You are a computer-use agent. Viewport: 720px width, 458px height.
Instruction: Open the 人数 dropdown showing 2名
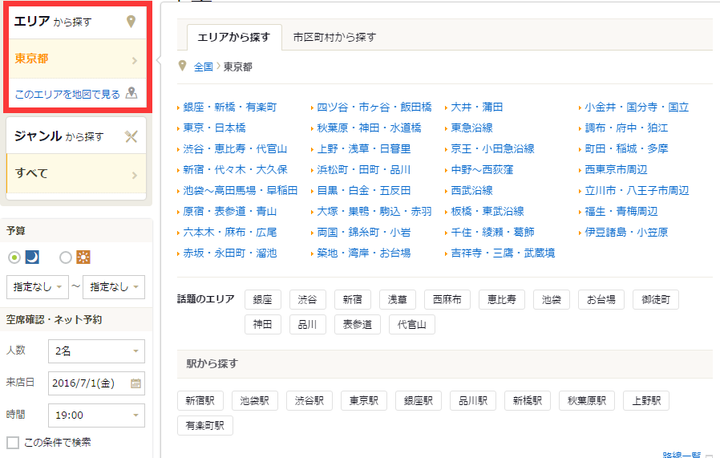(x=96, y=351)
